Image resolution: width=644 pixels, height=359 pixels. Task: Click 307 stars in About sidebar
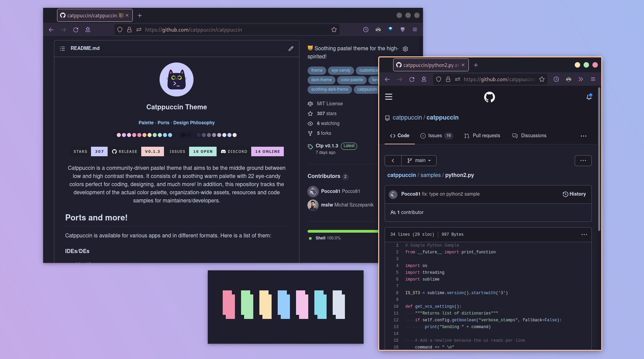pos(327,113)
